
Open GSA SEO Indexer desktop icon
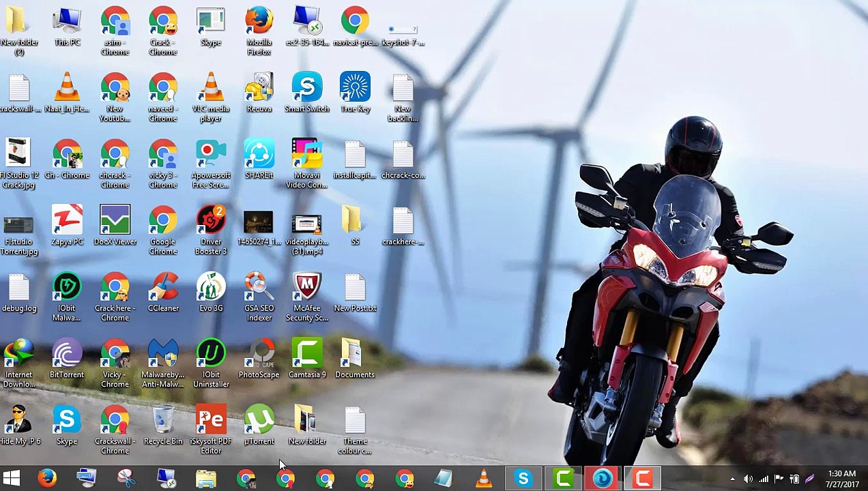tap(259, 297)
